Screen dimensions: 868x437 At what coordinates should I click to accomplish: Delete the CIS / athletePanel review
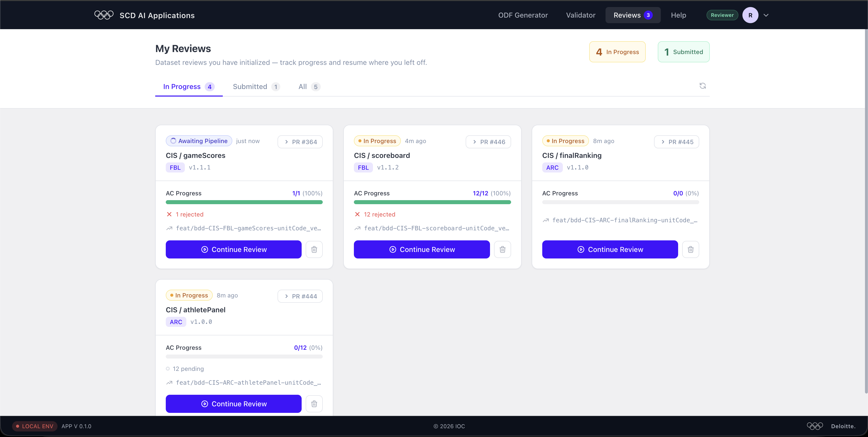314,404
